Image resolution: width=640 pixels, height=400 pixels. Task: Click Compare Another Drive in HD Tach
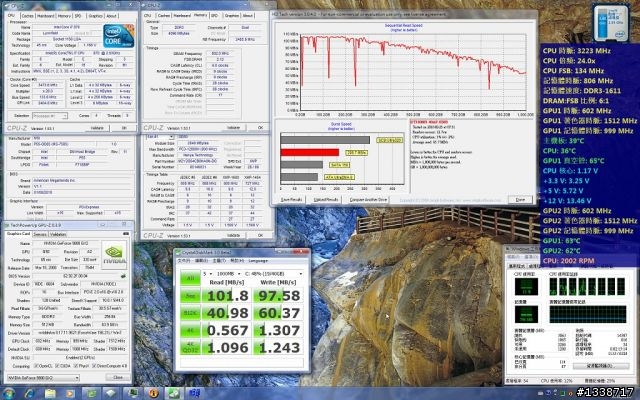pos(368,200)
